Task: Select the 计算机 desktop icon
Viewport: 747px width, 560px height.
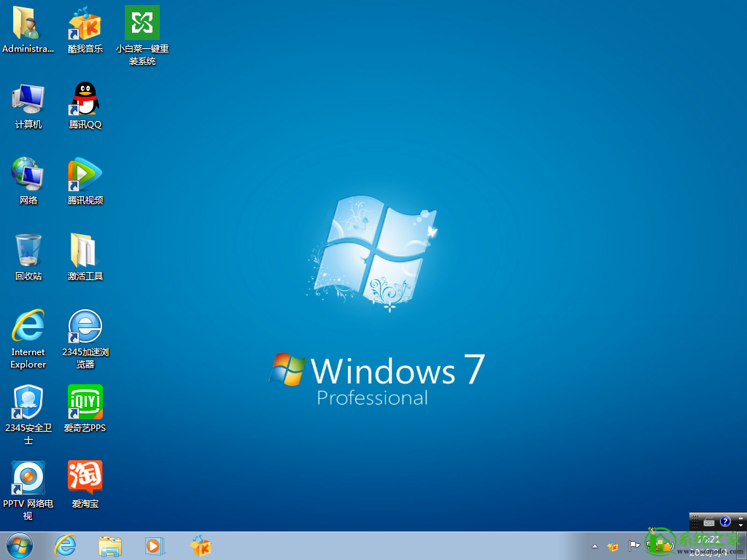Action: point(28,100)
